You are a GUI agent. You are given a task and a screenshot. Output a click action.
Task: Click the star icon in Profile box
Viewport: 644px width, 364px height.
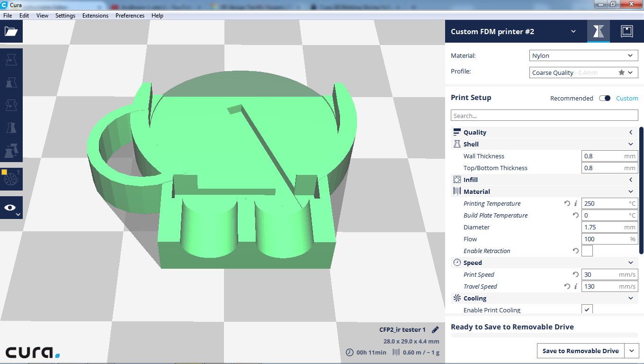pos(621,73)
